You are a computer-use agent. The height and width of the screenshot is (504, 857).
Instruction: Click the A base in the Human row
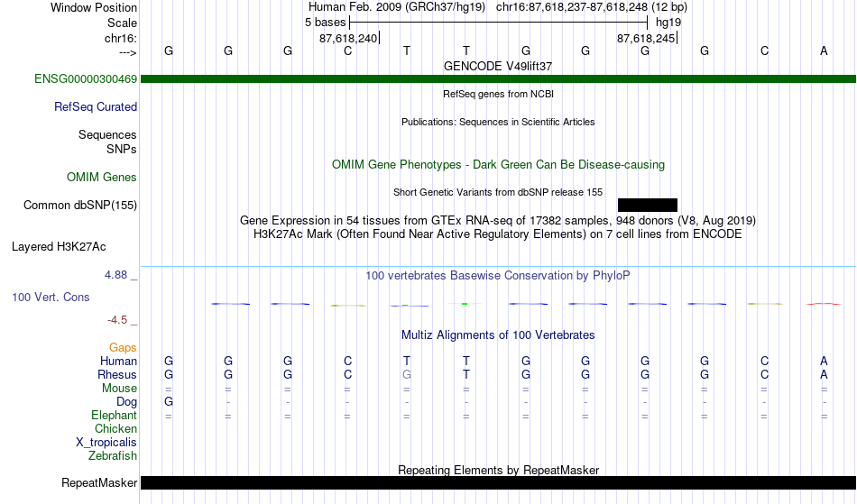pos(824,361)
